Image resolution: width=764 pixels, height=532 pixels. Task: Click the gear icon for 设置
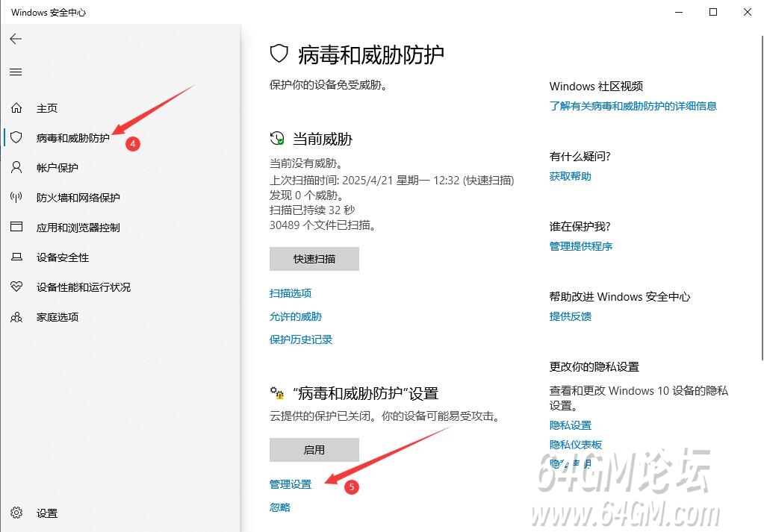pos(16,513)
